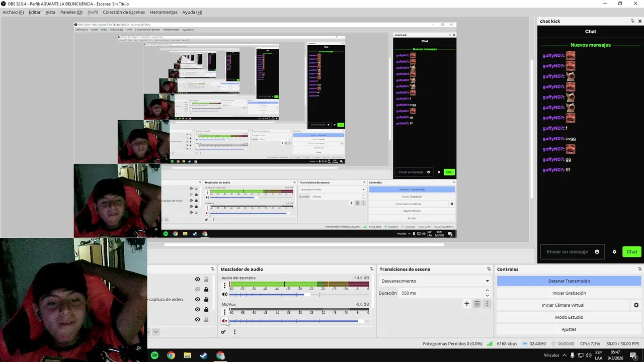This screenshot has height=362, width=644.
Task: Add a new scene transition with plus
Action: (466, 304)
